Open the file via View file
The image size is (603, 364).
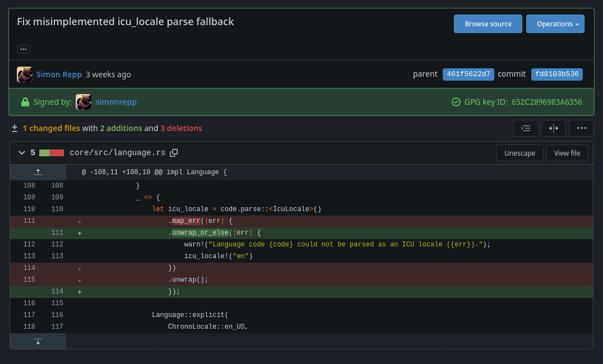pos(567,152)
